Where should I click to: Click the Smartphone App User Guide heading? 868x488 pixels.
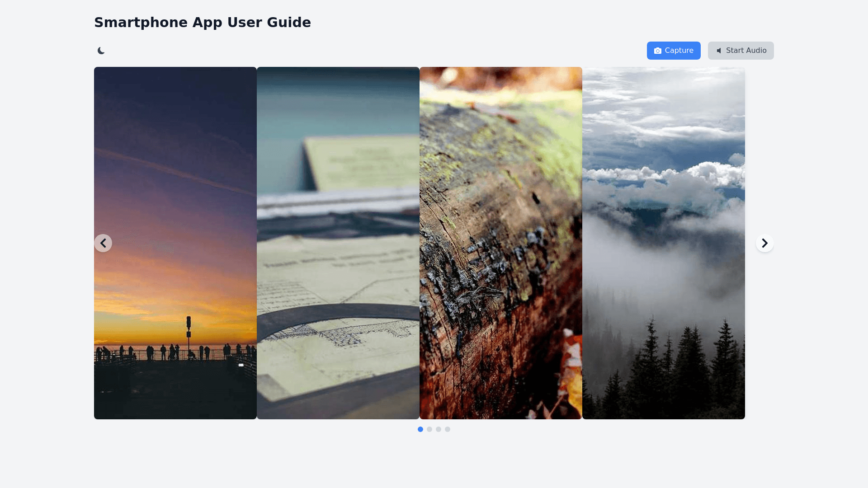pos(203,23)
